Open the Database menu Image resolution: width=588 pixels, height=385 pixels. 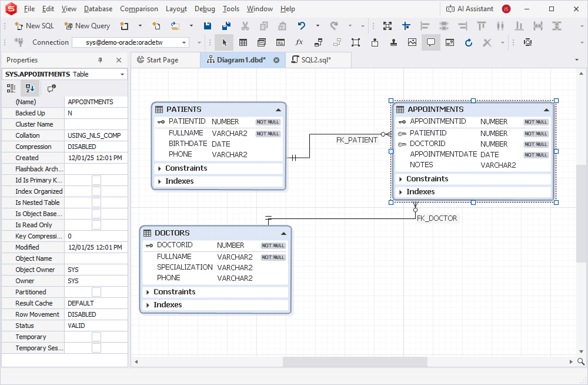tap(98, 9)
